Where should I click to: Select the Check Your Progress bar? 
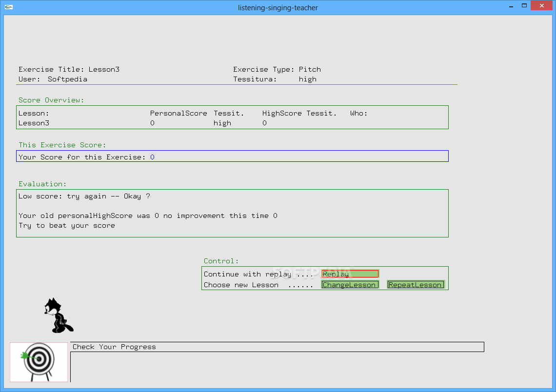pyautogui.click(x=278, y=347)
